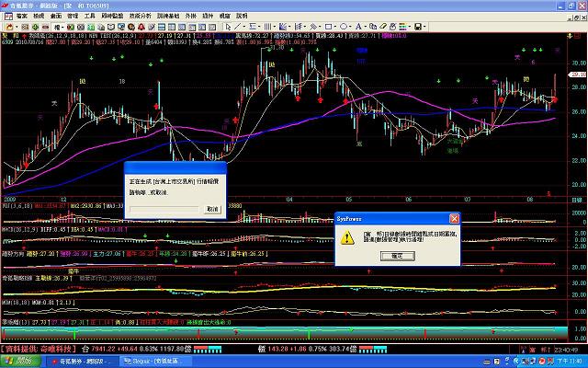The image size is (588, 368).
Task: Click the floppy disk save icon
Action: [418, 27]
